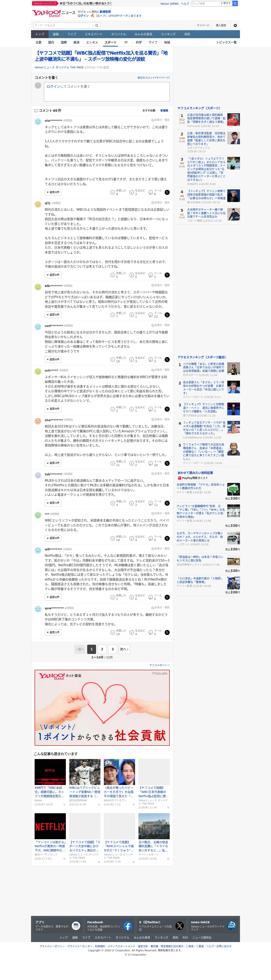Click 共感した icon on ぽち's comment

113,275
